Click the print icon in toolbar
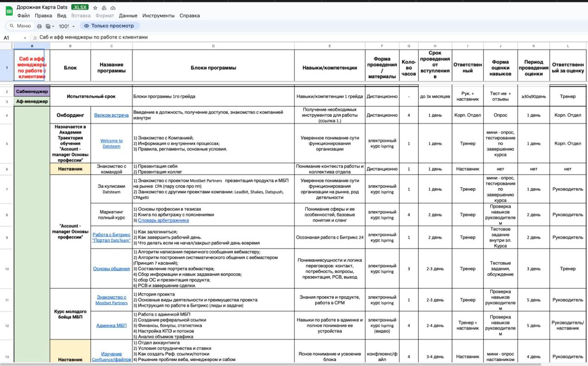Viewport: 588px width, 366px height. click(39, 26)
